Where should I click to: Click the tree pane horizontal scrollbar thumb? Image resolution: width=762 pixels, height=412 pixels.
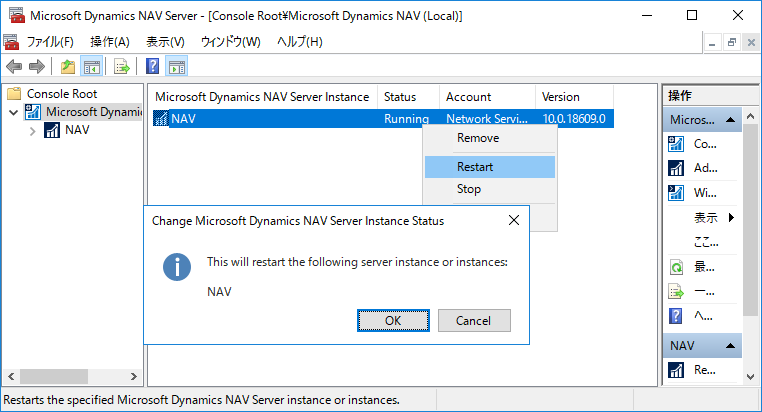point(54,377)
